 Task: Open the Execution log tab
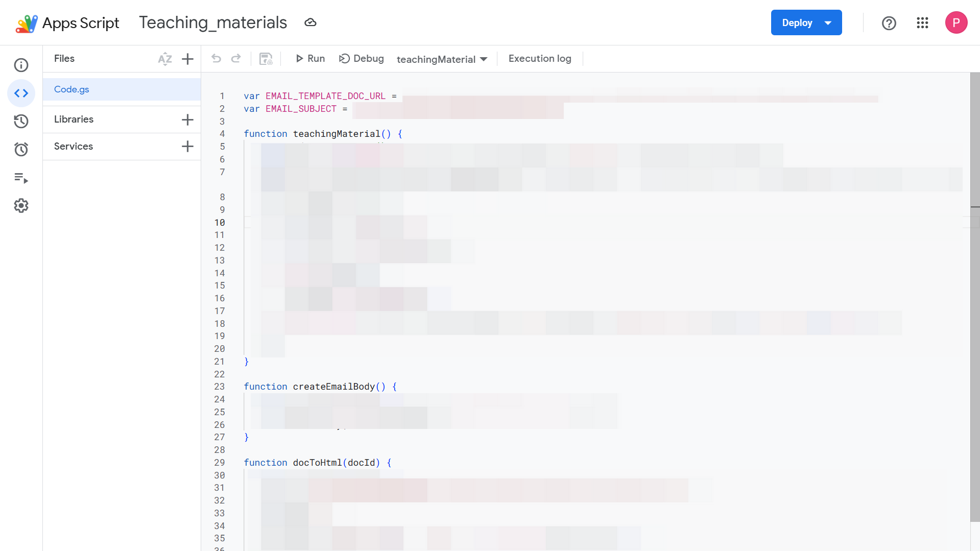point(540,59)
